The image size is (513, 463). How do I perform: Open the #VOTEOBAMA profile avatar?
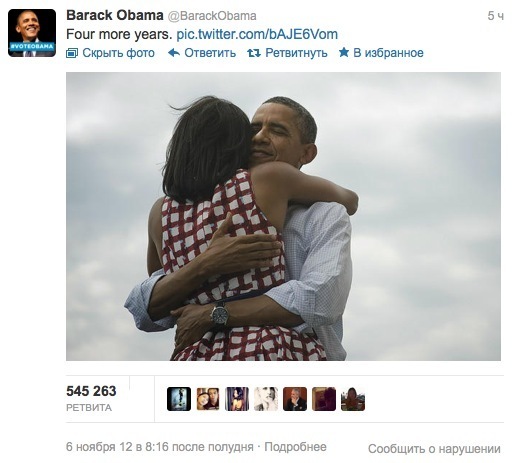[32, 33]
